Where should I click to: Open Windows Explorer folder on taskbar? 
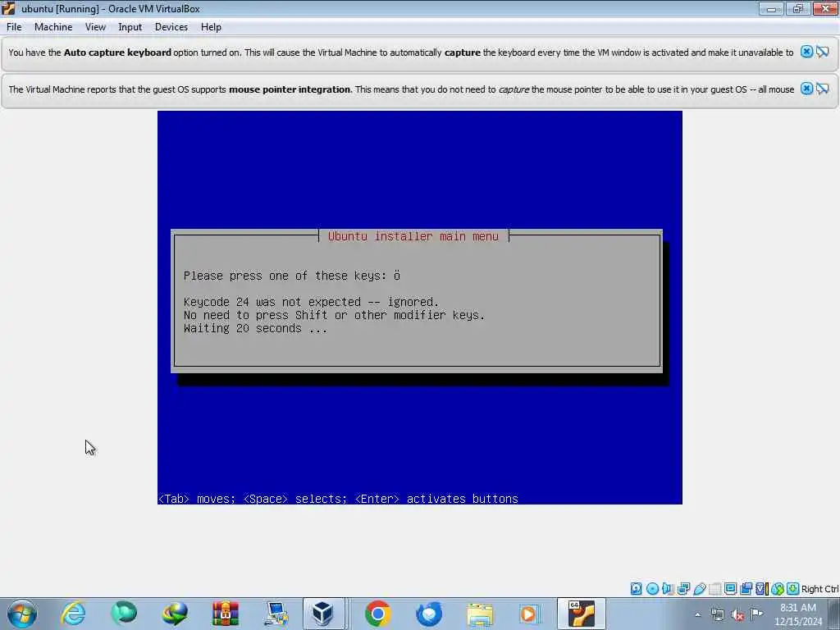click(x=479, y=614)
